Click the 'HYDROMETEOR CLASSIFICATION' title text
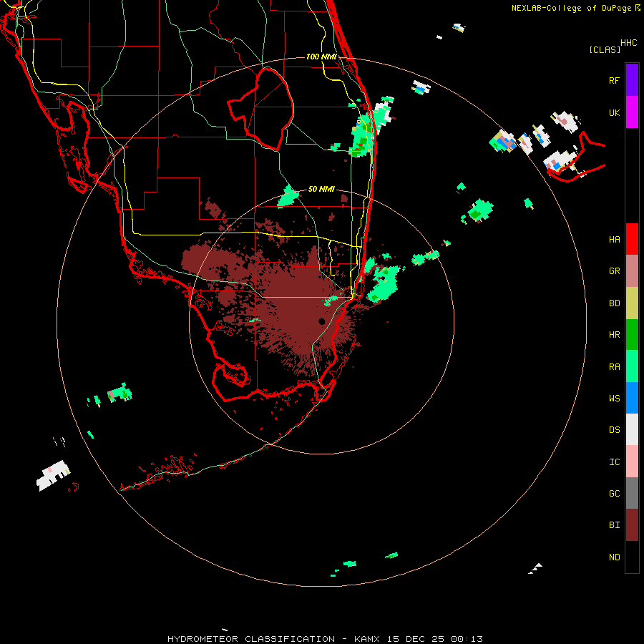 (x=251, y=639)
